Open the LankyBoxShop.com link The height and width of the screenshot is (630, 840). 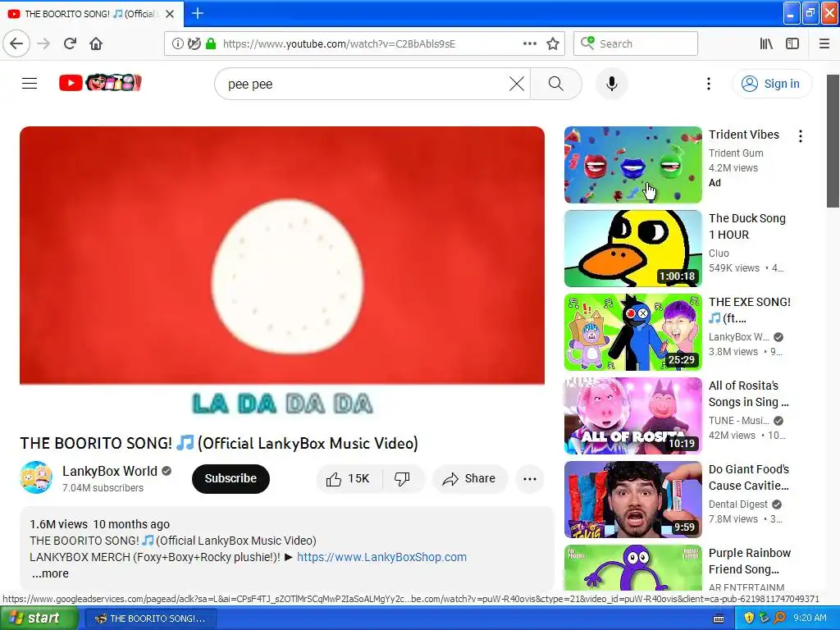(382, 557)
